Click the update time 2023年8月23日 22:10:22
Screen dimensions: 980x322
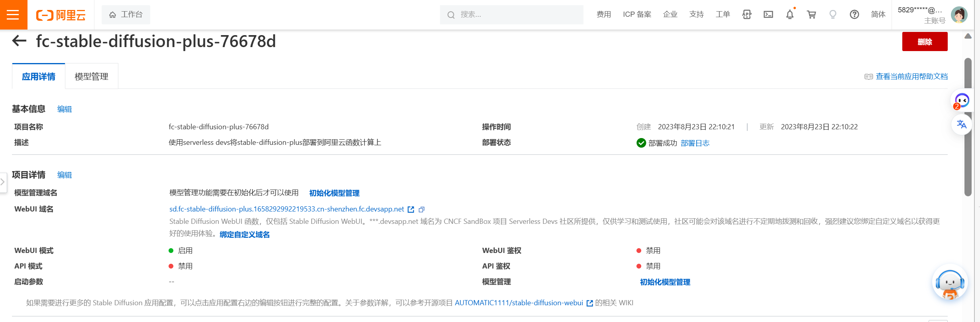point(819,127)
